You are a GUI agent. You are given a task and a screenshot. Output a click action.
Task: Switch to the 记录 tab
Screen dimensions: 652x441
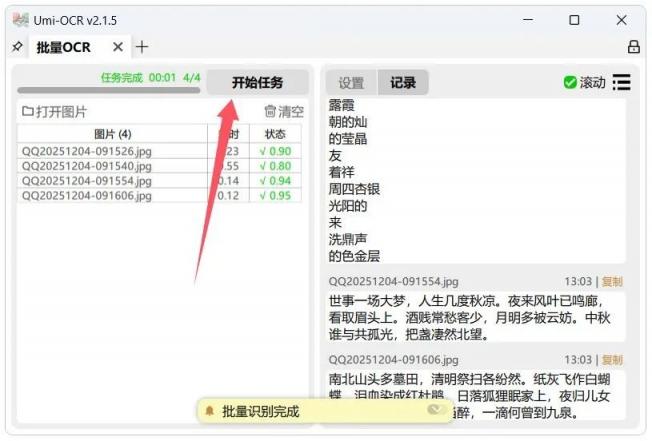tap(403, 83)
